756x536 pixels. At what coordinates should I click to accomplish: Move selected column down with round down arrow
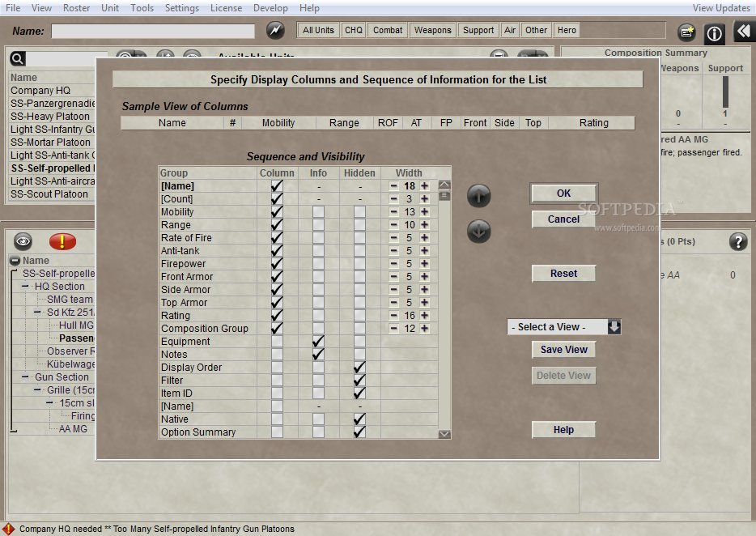478,231
